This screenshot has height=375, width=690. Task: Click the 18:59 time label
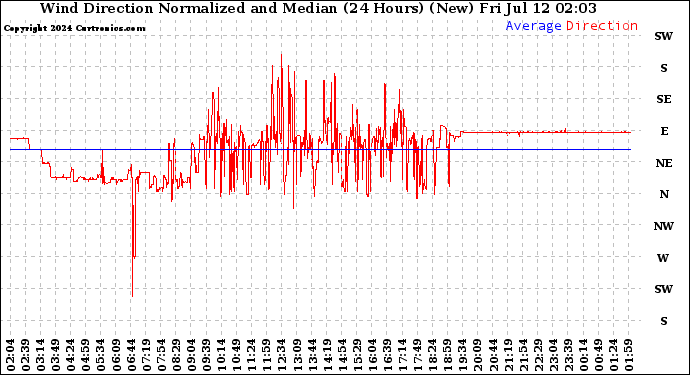click(x=447, y=355)
